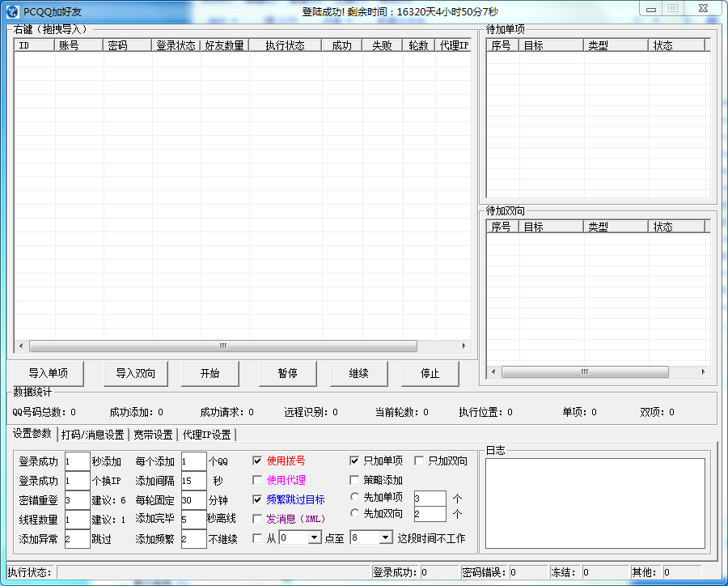
Task: Stop the process with 停止 button
Action: click(430, 373)
